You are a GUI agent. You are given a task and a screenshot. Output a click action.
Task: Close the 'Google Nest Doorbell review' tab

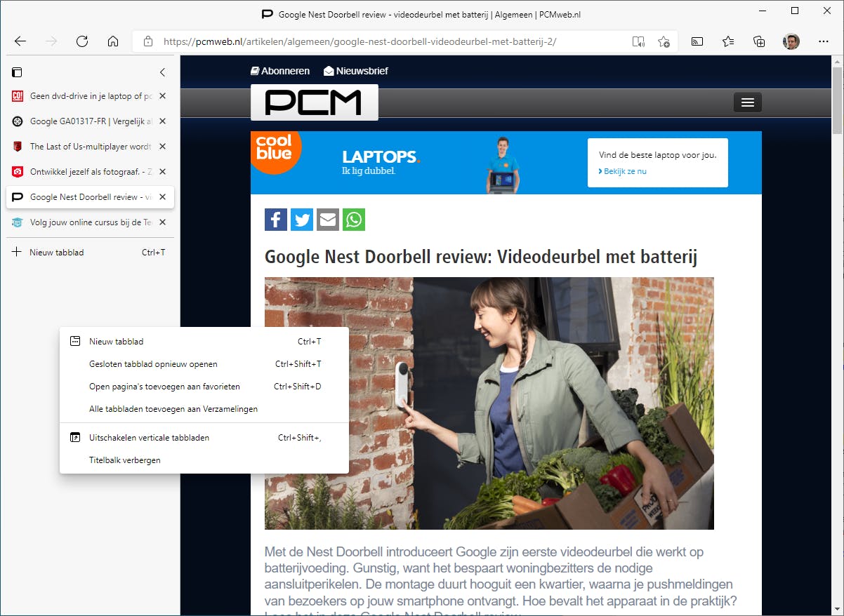(x=162, y=197)
